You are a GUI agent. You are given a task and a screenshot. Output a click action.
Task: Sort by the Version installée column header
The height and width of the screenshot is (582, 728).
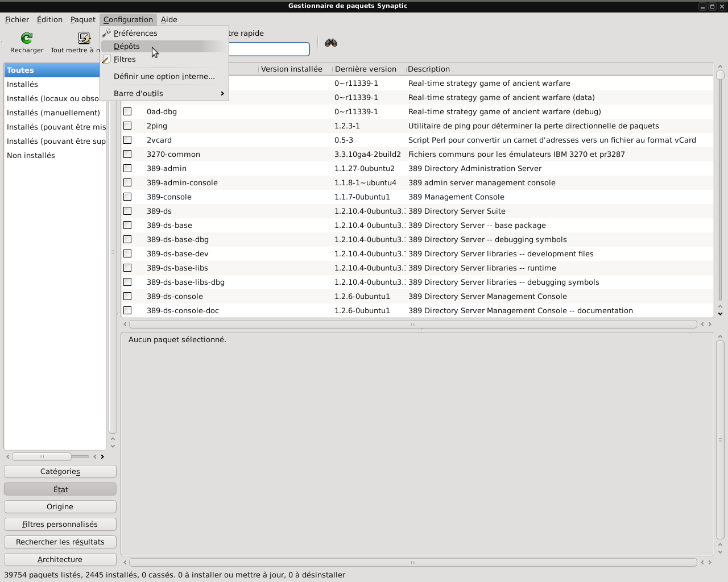295,69
